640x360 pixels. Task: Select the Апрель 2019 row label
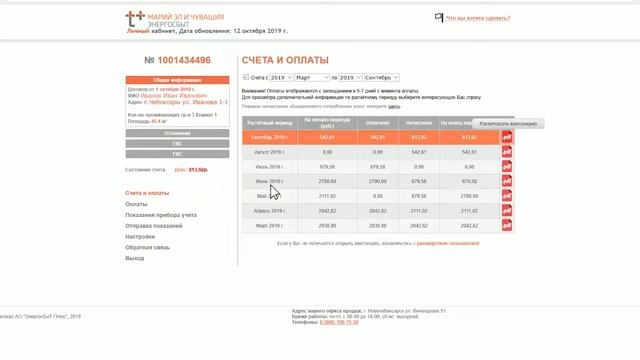tap(269, 211)
